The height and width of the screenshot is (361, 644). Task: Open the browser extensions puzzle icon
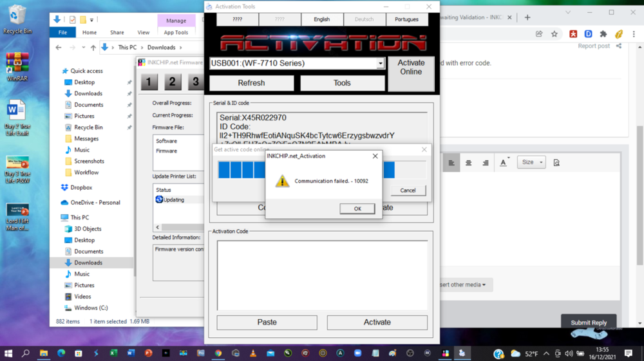pos(603,34)
